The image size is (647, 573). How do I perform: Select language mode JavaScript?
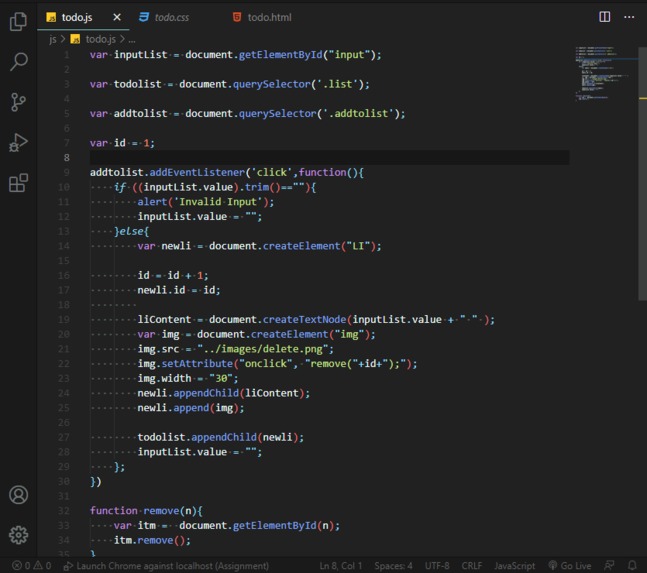tap(515, 566)
